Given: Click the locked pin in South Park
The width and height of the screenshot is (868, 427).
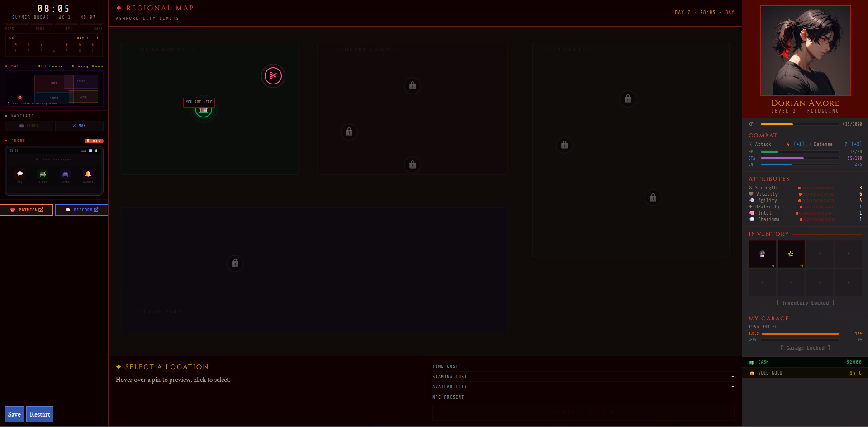Looking at the screenshot, I should click(235, 263).
